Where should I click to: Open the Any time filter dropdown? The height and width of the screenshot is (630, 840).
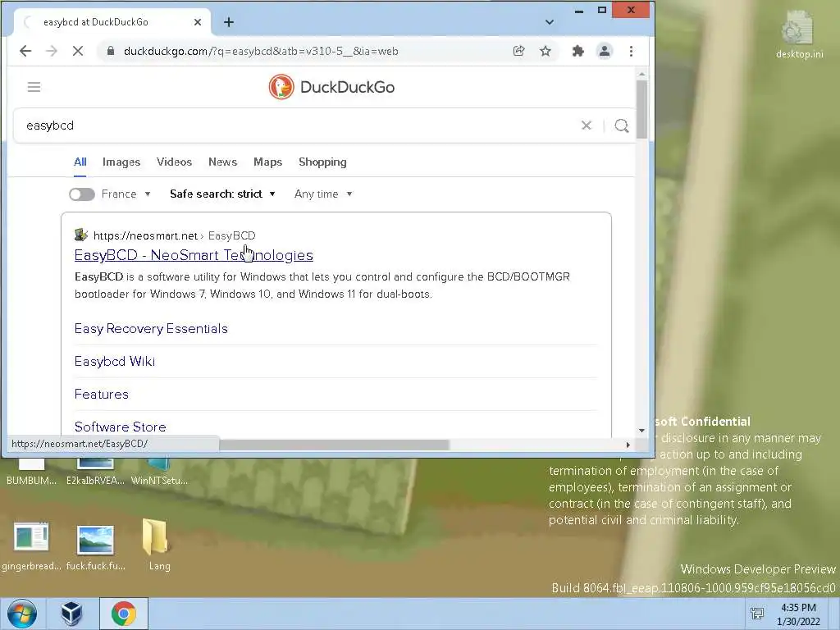point(323,194)
